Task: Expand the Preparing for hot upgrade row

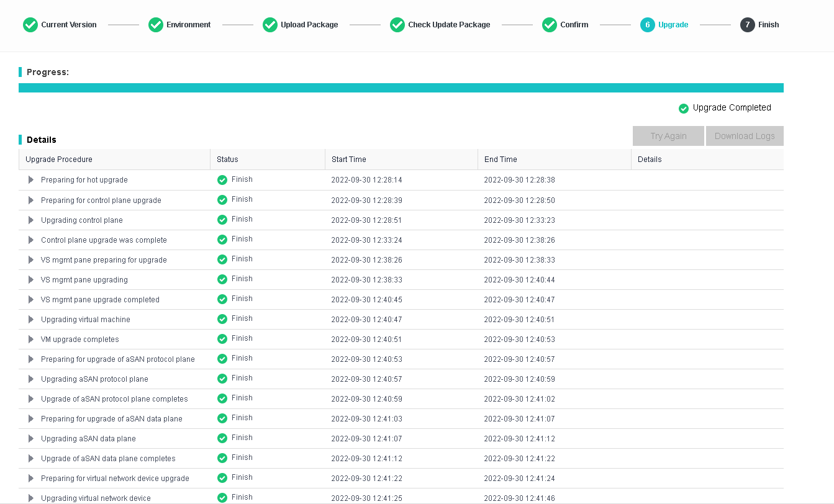Action: [x=31, y=180]
